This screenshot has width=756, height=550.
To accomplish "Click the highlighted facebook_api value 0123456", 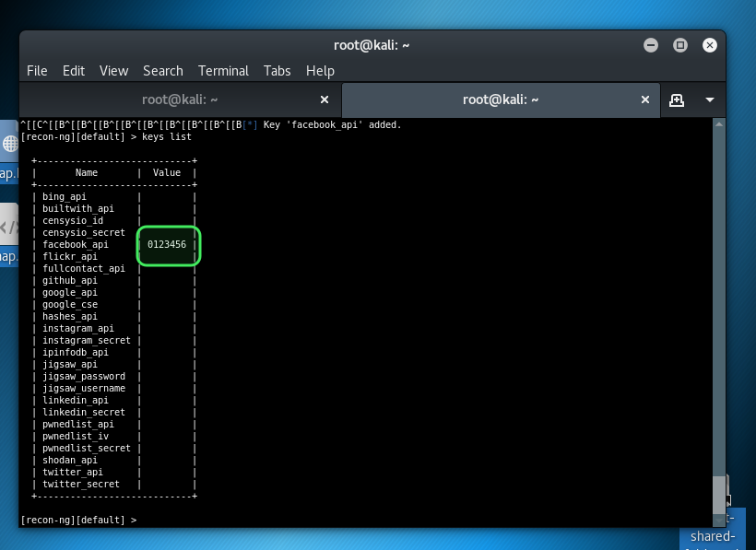I will [x=167, y=245].
